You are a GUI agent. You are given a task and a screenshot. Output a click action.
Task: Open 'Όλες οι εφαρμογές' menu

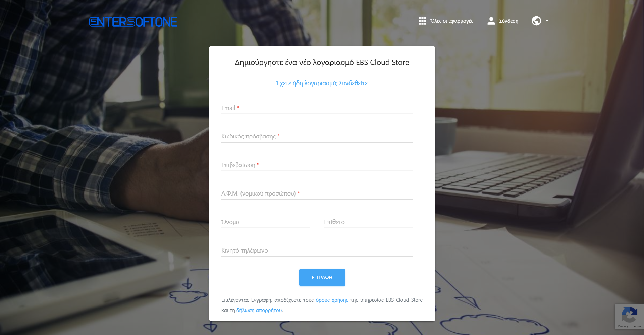pyautogui.click(x=452, y=21)
